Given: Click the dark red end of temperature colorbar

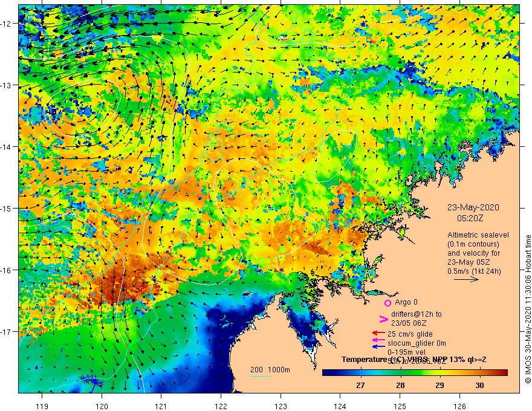Looking at the screenshot, I should [504, 373].
